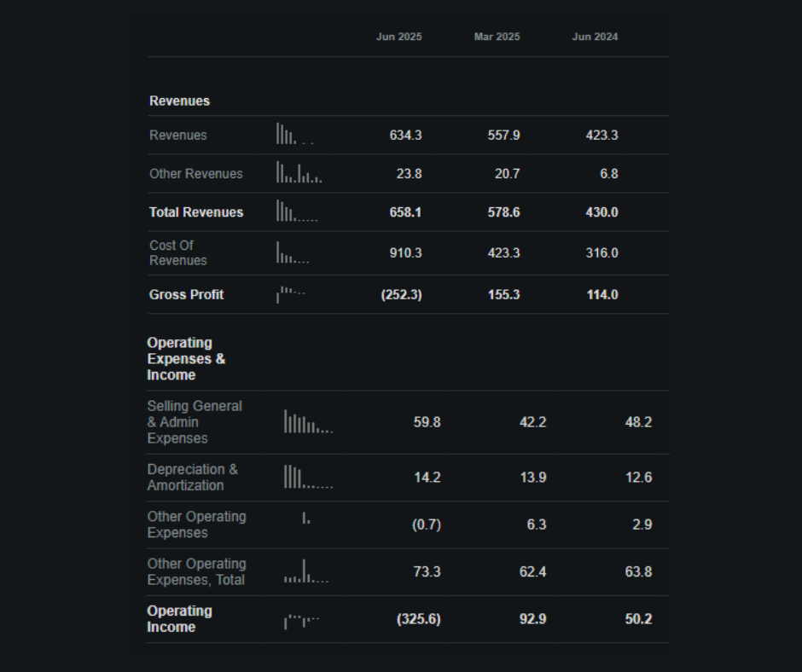Select SG&A value 48.2
Image resolution: width=802 pixels, height=672 pixels.
click(x=639, y=422)
